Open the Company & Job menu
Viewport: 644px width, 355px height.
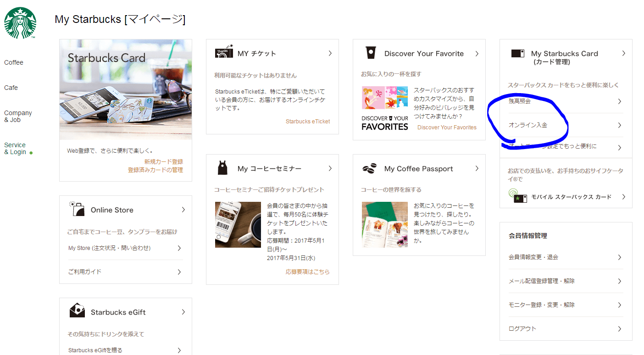[18, 116]
